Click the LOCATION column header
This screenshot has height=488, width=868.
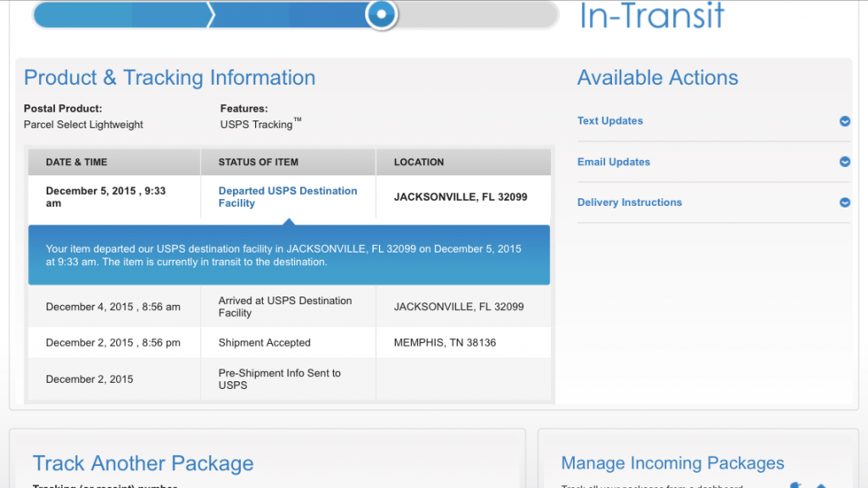tap(419, 162)
